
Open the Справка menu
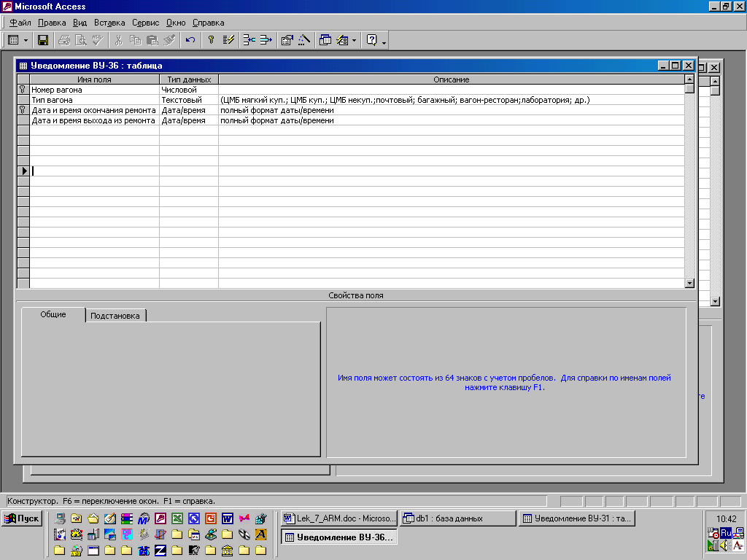208,23
